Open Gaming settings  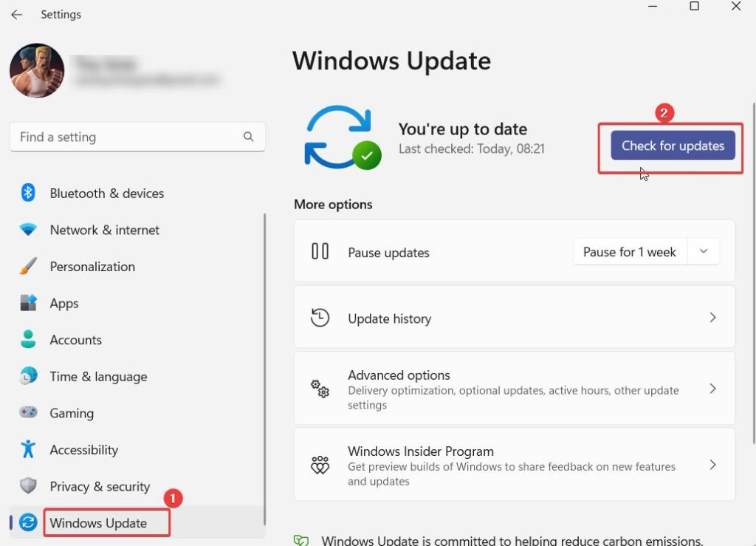click(x=72, y=413)
